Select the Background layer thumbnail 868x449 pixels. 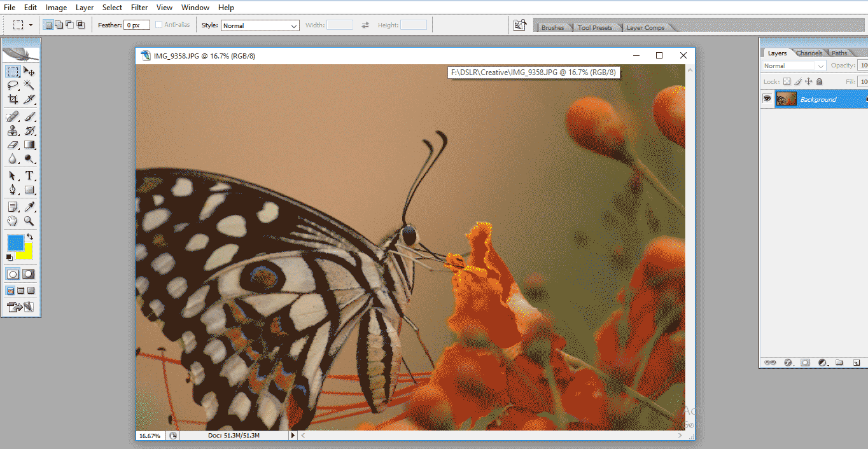tap(787, 99)
